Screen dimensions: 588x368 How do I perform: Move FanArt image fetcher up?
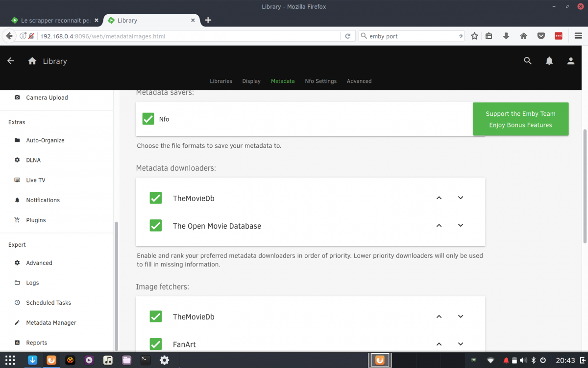click(439, 344)
